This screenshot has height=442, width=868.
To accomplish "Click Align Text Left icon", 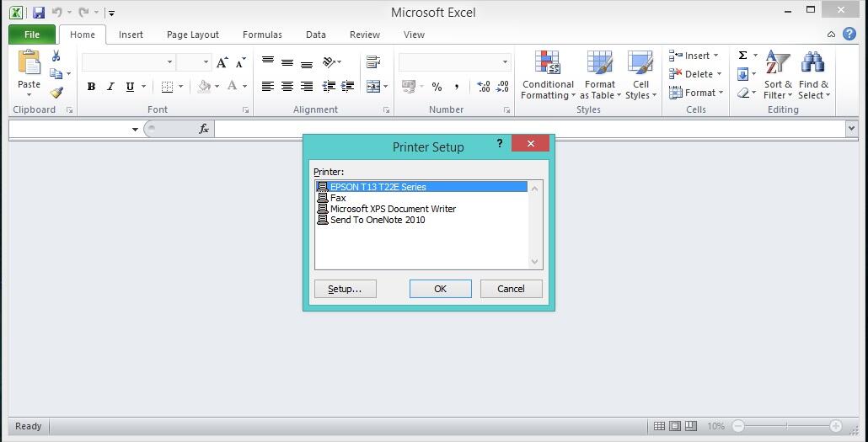I will [268, 87].
